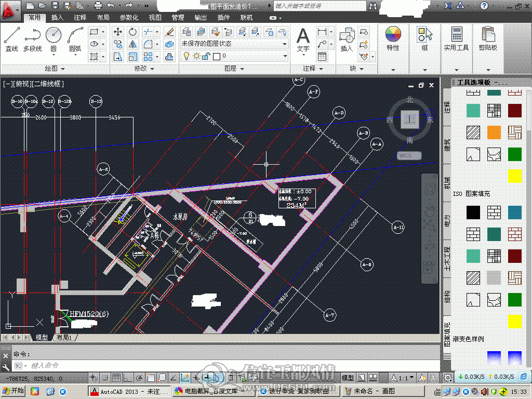This screenshot has height=399, width=532.
Task: Switch to the View (视图) ribbon tab
Action: tap(155, 17)
